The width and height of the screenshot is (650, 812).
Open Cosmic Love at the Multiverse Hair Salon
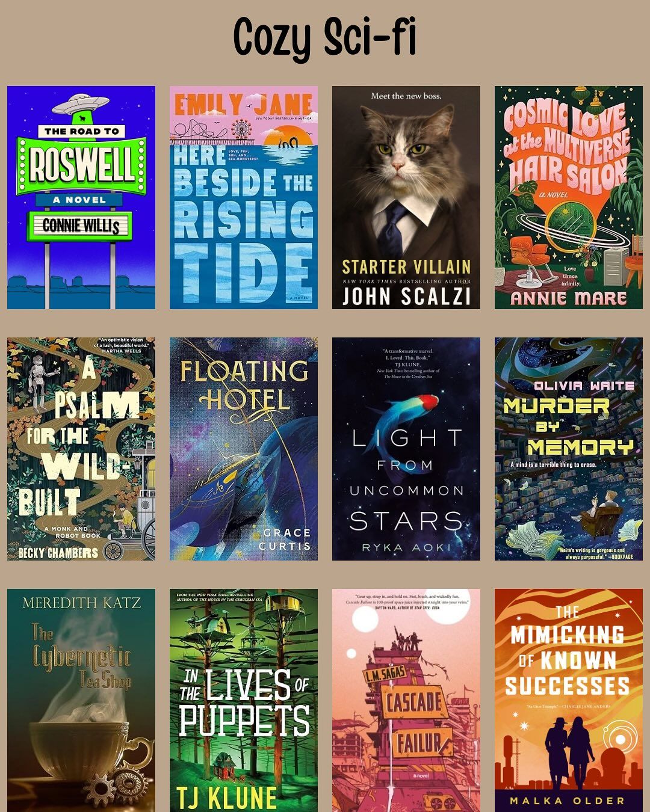coord(569,197)
